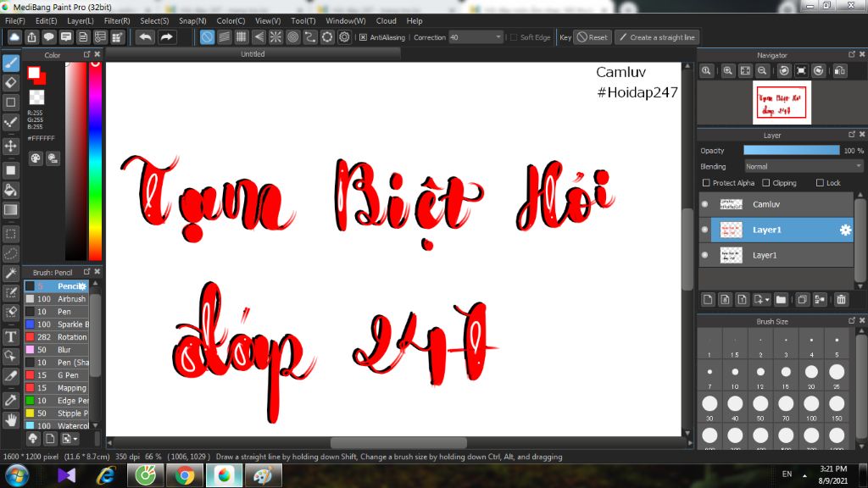The image size is (868, 488).
Task: Select the Gradient tool
Action: 10,210
